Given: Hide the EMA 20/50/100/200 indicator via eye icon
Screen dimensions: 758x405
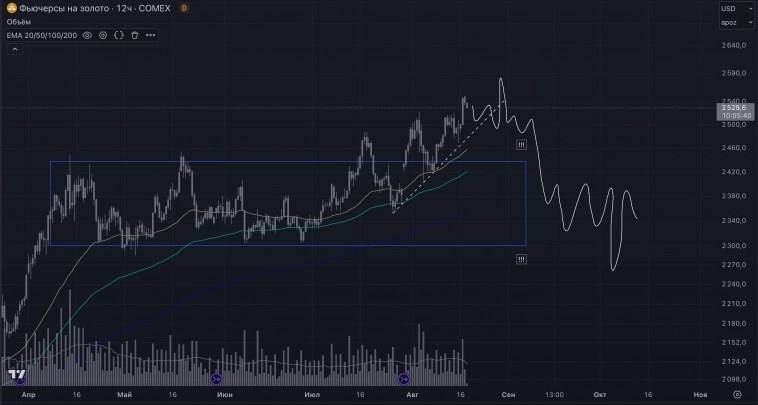Looking at the screenshot, I should [x=87, y=35].
